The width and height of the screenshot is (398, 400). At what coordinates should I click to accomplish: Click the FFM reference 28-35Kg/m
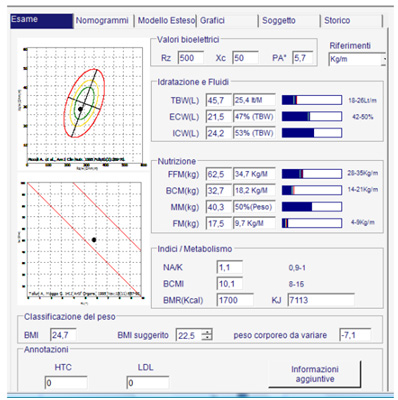(363, 173)
